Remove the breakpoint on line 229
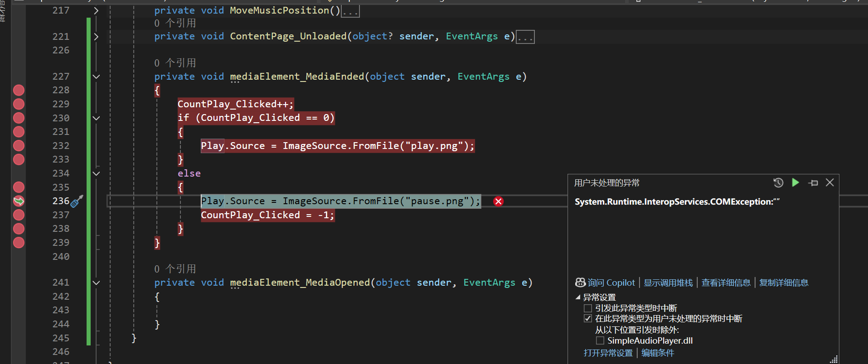868x364 pixels. coord(19,104)
